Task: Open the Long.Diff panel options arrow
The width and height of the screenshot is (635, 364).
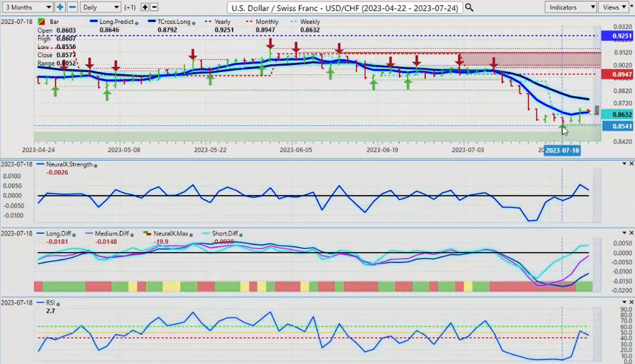Action: pos(624,233)
